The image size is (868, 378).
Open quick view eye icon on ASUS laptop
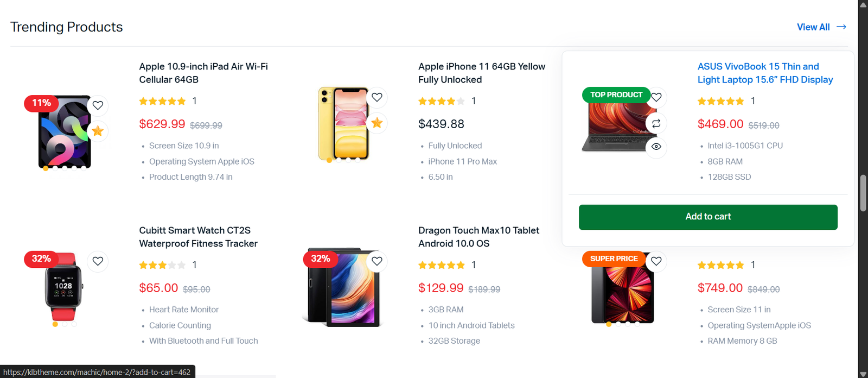[656, 147]
